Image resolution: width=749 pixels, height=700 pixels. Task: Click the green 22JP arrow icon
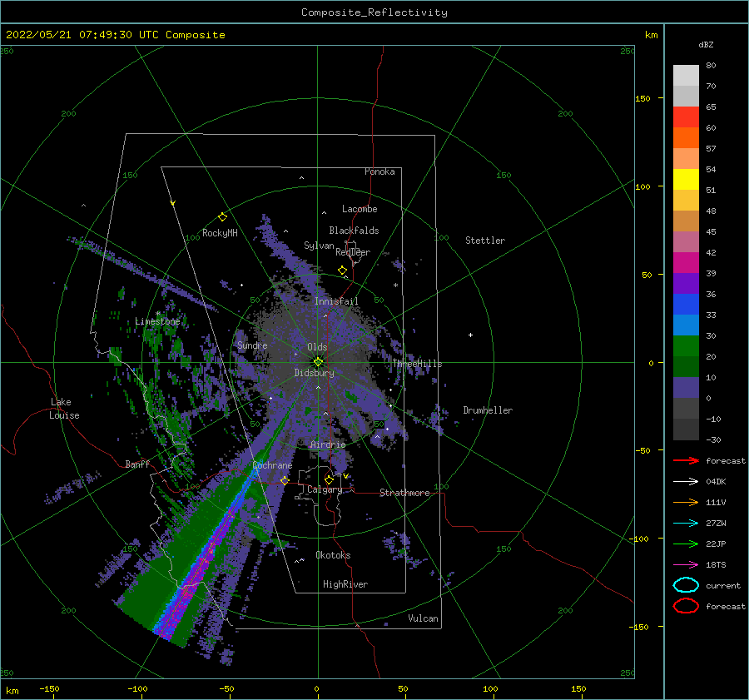click(x=686, y=544)
